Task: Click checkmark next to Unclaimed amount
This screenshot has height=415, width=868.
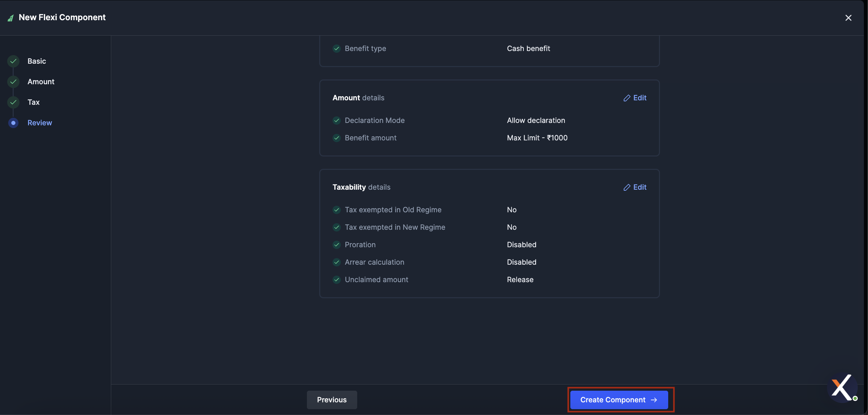Action: coord(337,280)
